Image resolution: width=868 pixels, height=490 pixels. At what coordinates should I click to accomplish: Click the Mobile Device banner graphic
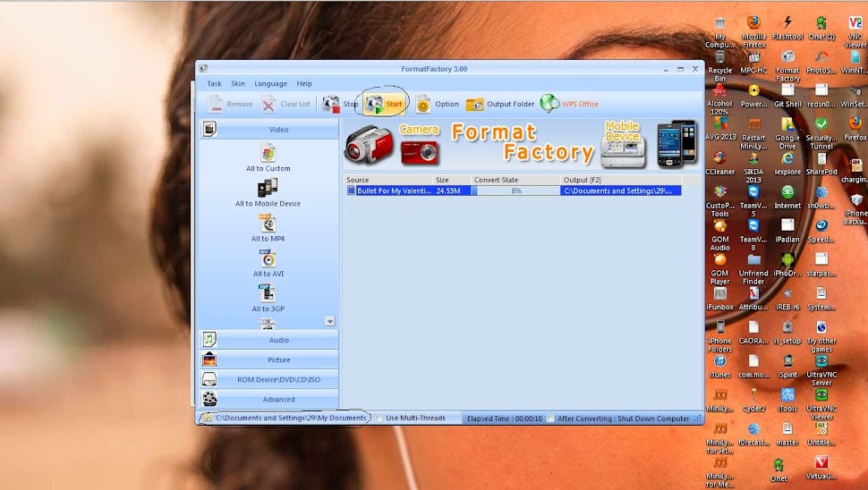pos(622,144)
